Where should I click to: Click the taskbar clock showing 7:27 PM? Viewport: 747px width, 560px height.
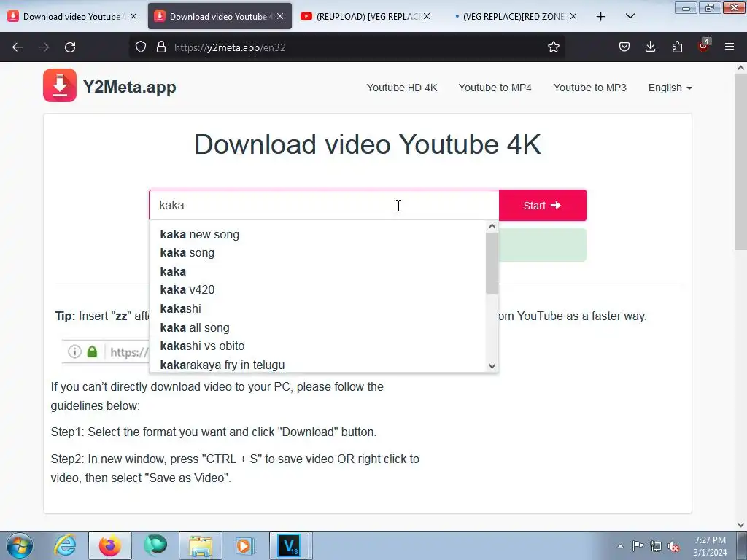[710, 546]
